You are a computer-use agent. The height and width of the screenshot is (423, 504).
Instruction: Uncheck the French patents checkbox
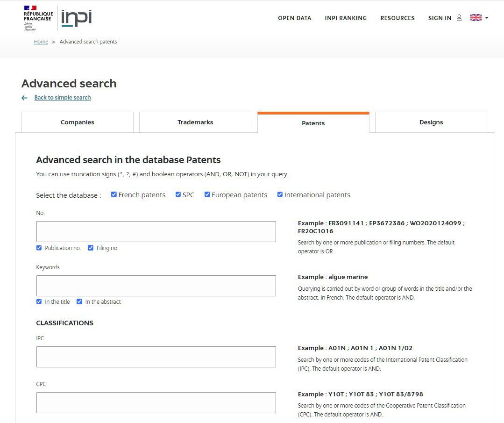114,194
